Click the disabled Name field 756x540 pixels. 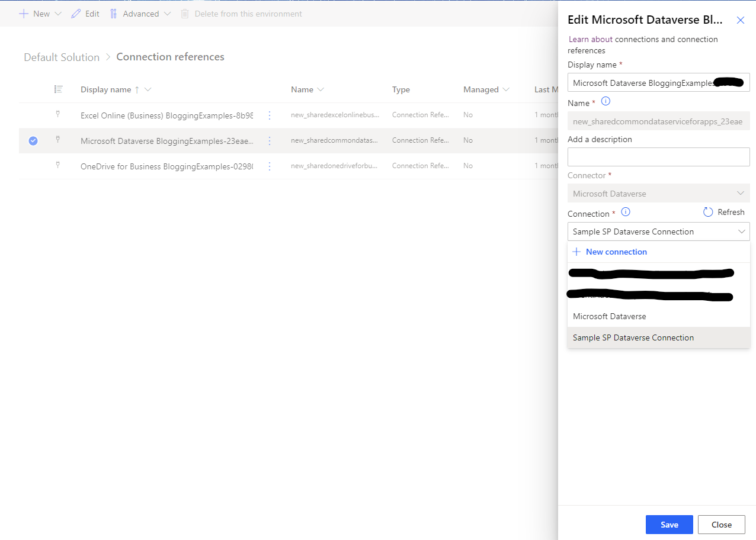[658, 121]
